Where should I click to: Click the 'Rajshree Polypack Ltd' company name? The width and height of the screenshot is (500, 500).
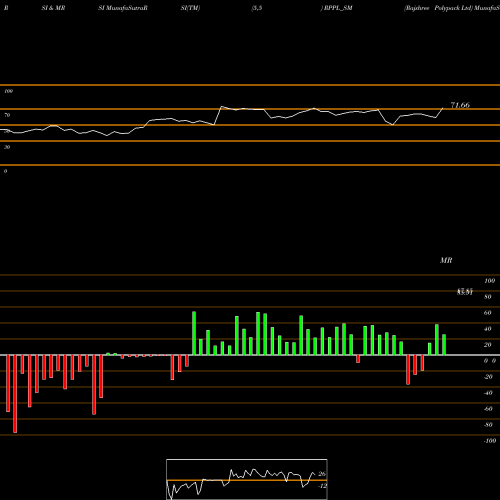(438, 8)
